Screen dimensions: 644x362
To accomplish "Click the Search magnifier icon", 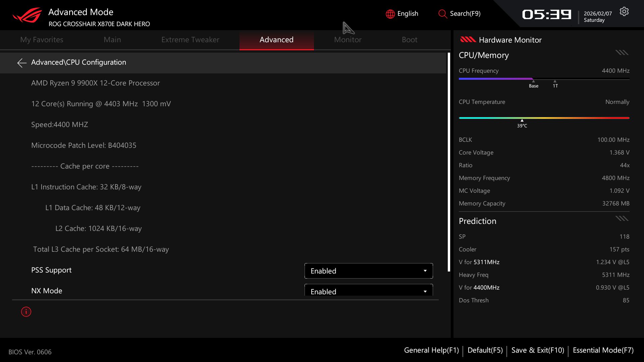I will [442, 14].
